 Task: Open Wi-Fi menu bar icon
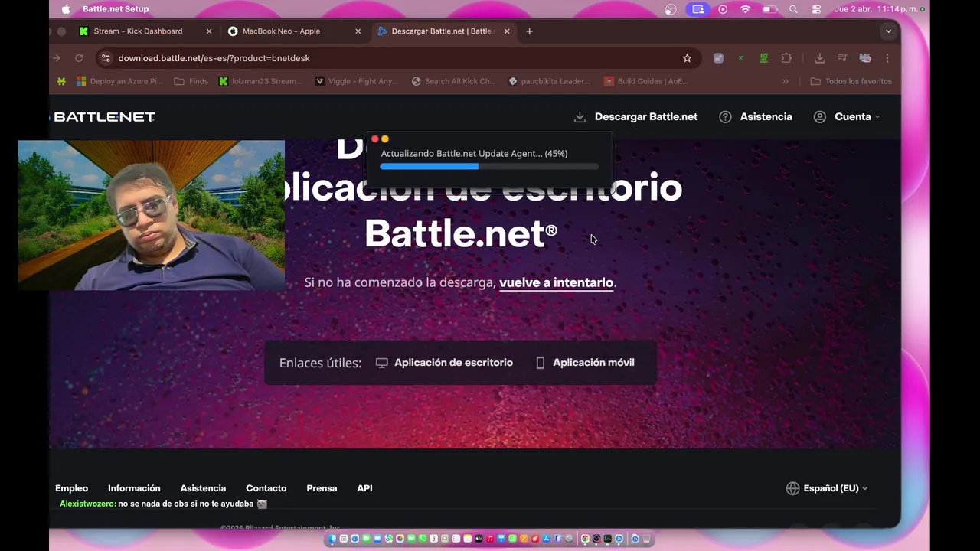[745, 9]
